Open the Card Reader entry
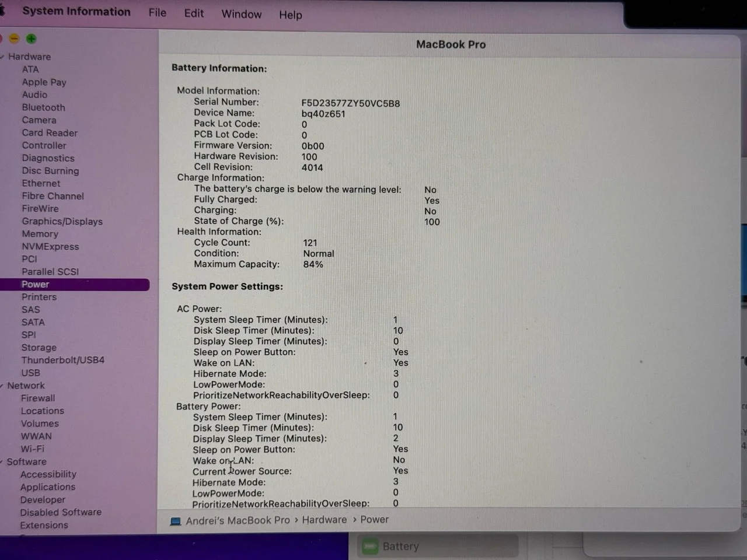Screen dimensions: 747x560 coord(50,133)
